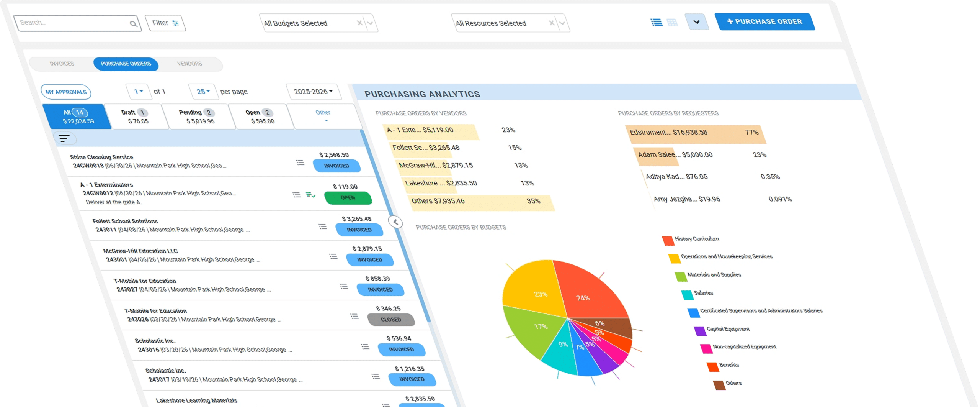Open the 2025-2026 year dropdown

pos(313,92)
